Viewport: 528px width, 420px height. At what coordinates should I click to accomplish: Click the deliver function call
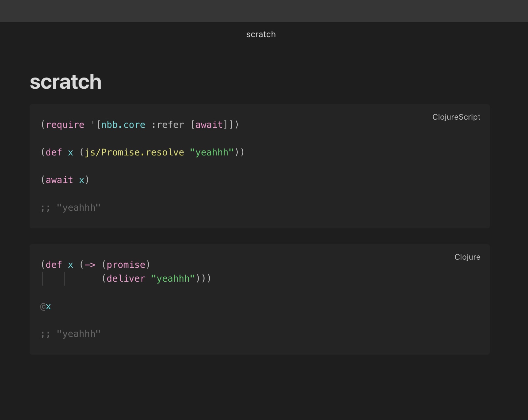point(126,278)
